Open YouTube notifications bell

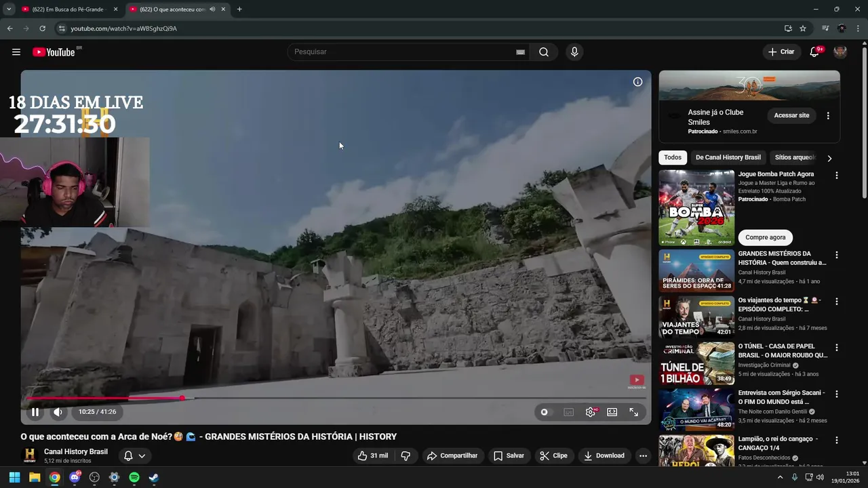click(815, 52)
